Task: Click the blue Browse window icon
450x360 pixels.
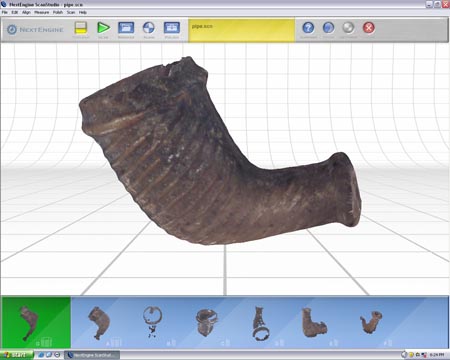Action: click(126, 28)
